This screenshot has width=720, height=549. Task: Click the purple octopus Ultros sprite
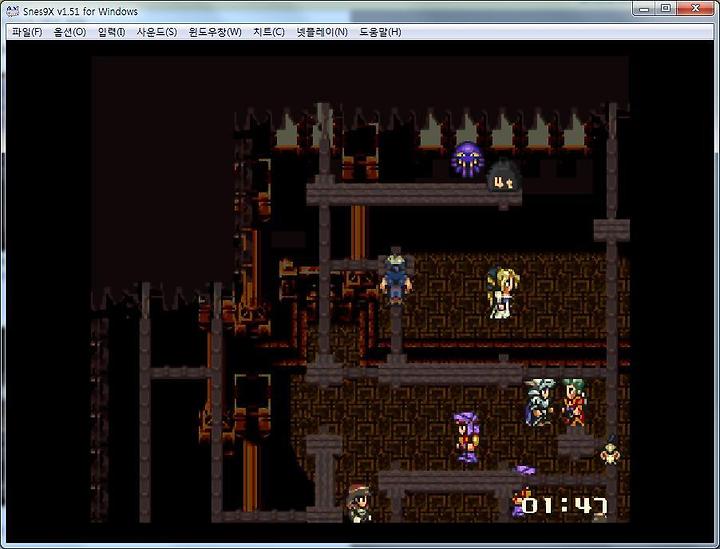[x=467, y=159]
